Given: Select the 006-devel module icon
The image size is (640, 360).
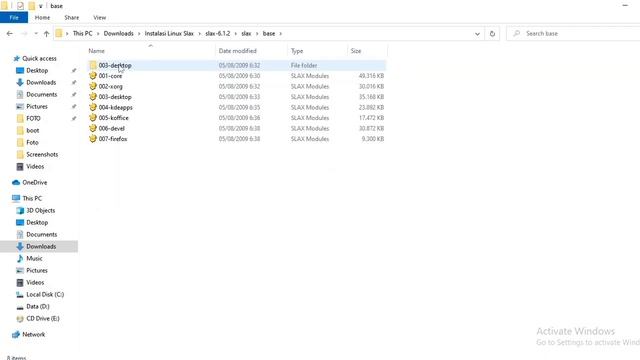Looking at the screenshot, I should pos(93,128).
